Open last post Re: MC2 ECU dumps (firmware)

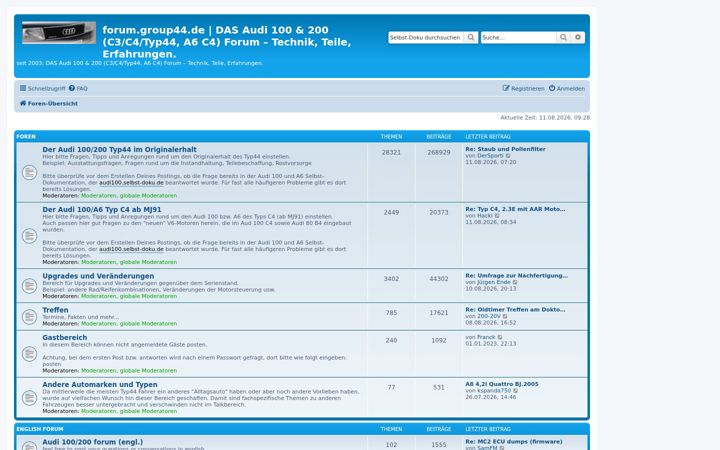coord(514,441)
